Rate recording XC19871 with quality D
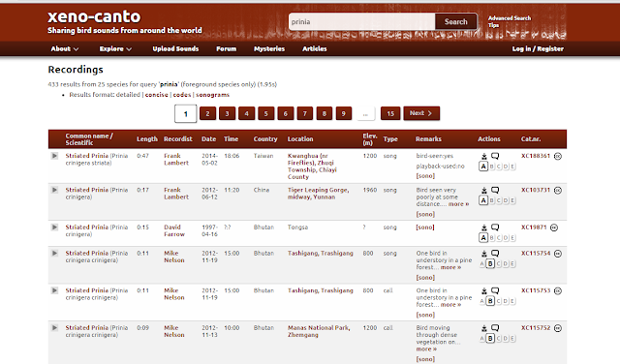The image size is (620, 364). point(506,238)
